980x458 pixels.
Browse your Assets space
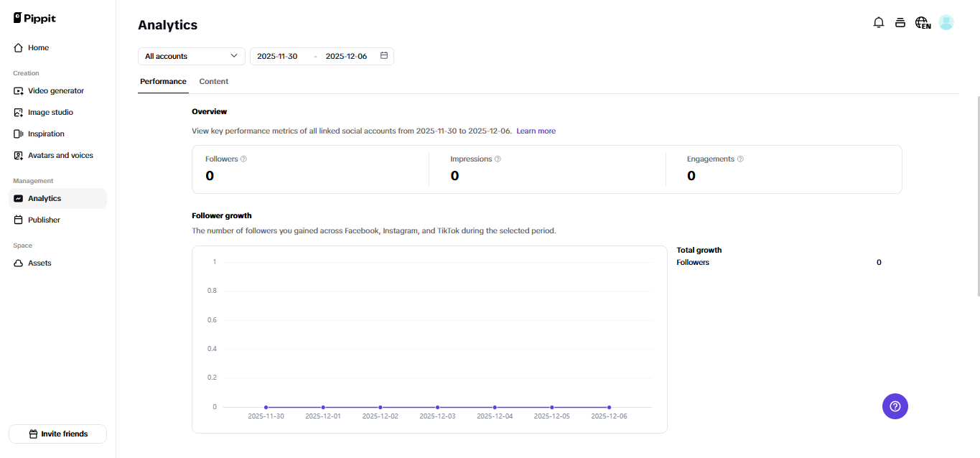[x=41, y=263]
